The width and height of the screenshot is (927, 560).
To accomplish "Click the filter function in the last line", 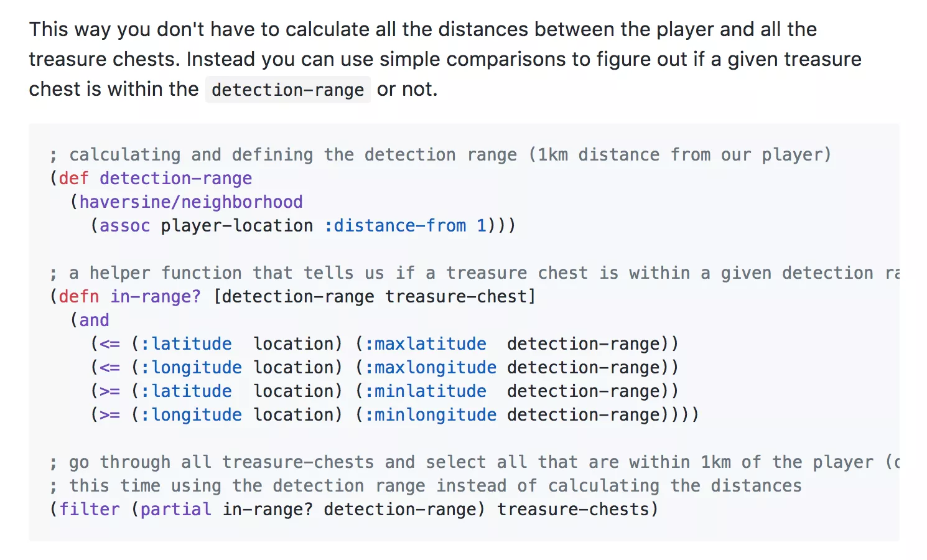I will click(x=89, y=510).
